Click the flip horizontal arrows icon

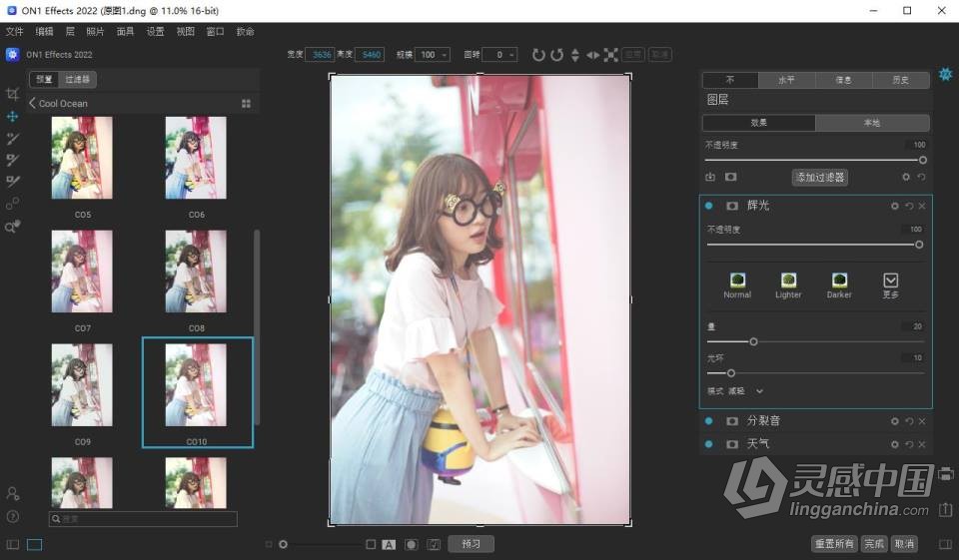[x=592, y=55]
